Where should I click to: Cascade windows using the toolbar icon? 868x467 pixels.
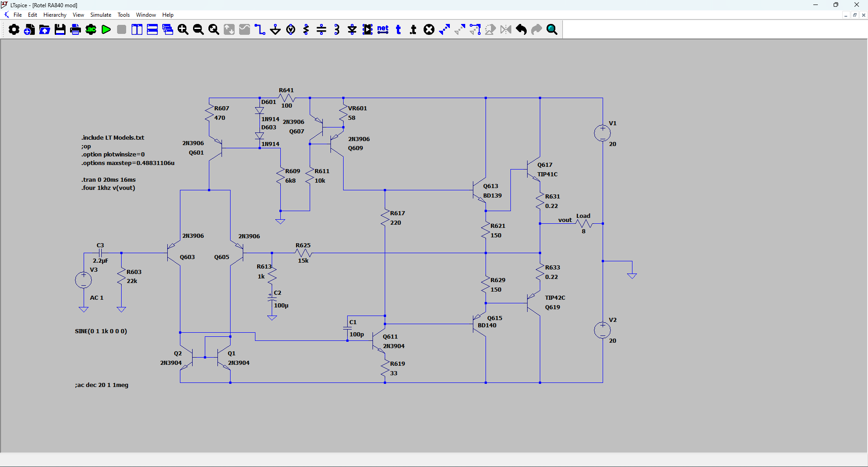[168, 30]
